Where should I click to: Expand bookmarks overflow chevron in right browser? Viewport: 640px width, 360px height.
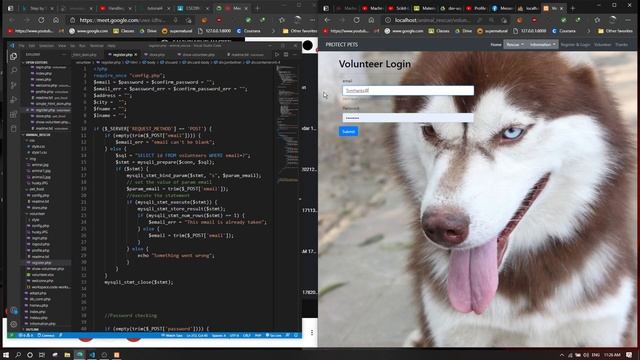coord(588,31)
